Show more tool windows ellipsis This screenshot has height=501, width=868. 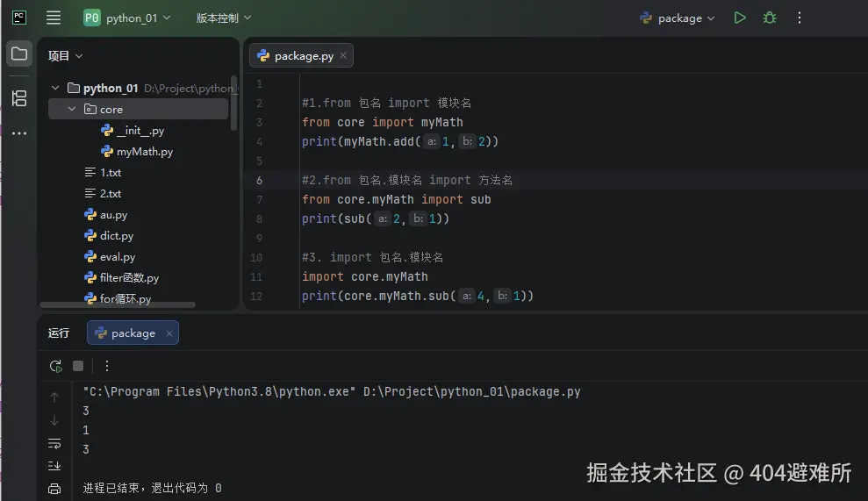pyautogui.click(x=18, y=132)
